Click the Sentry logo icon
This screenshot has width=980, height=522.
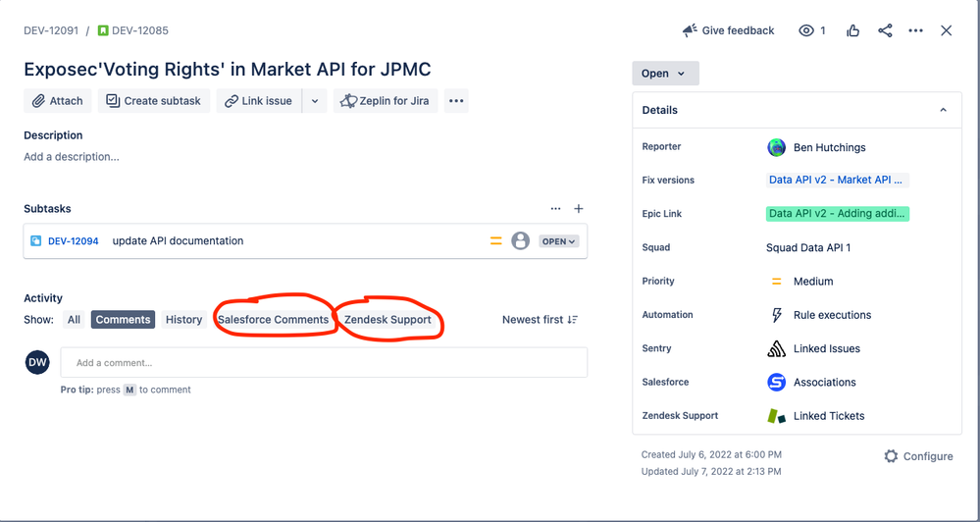(776, 349)
